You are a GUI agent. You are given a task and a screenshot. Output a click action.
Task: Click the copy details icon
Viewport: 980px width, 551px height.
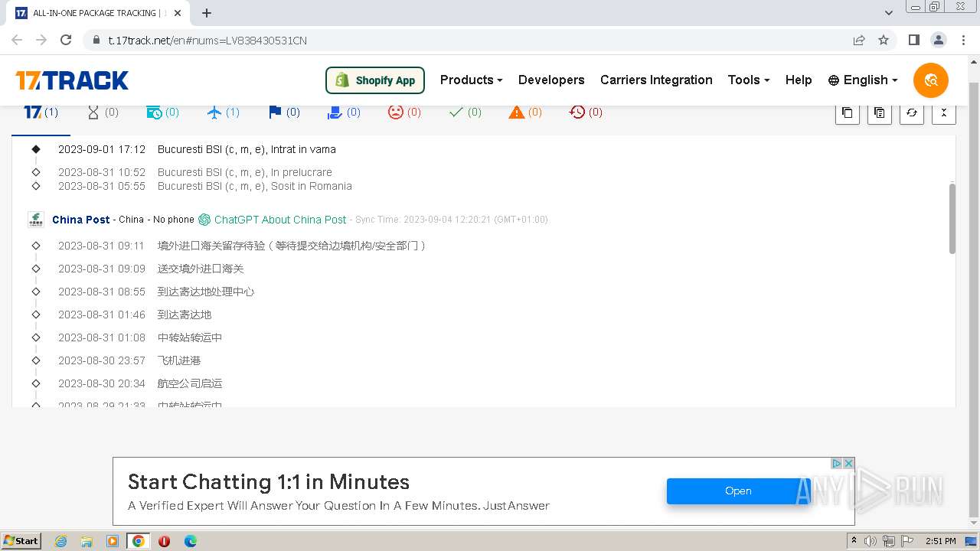click(x=879, y=112)
